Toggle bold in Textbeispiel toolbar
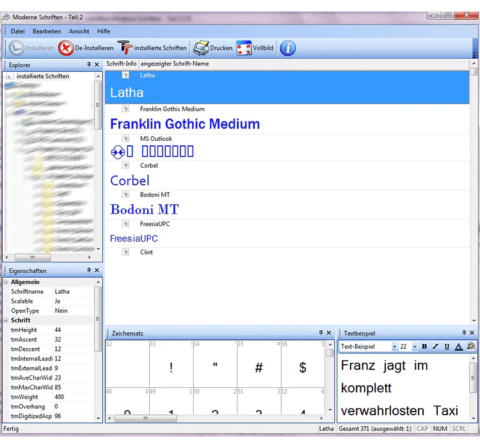The height and width of the screenshot is (448, 480). [x=424, y=346]
